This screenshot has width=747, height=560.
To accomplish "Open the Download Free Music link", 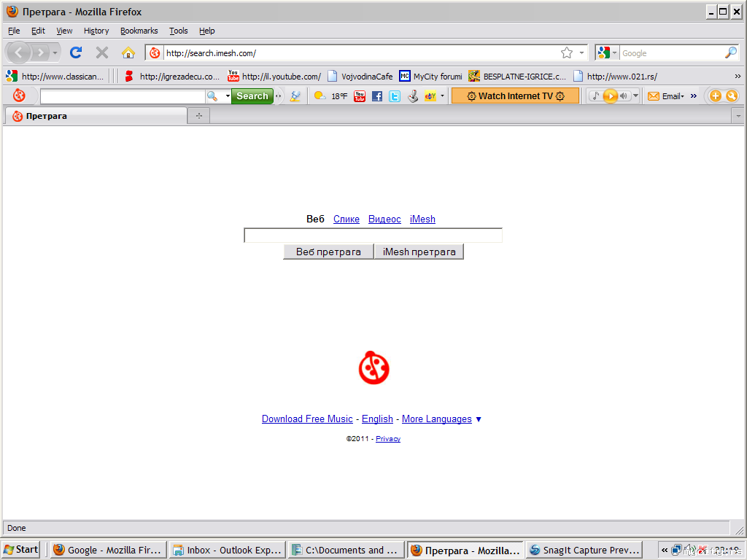I will (x=307, y=419).
